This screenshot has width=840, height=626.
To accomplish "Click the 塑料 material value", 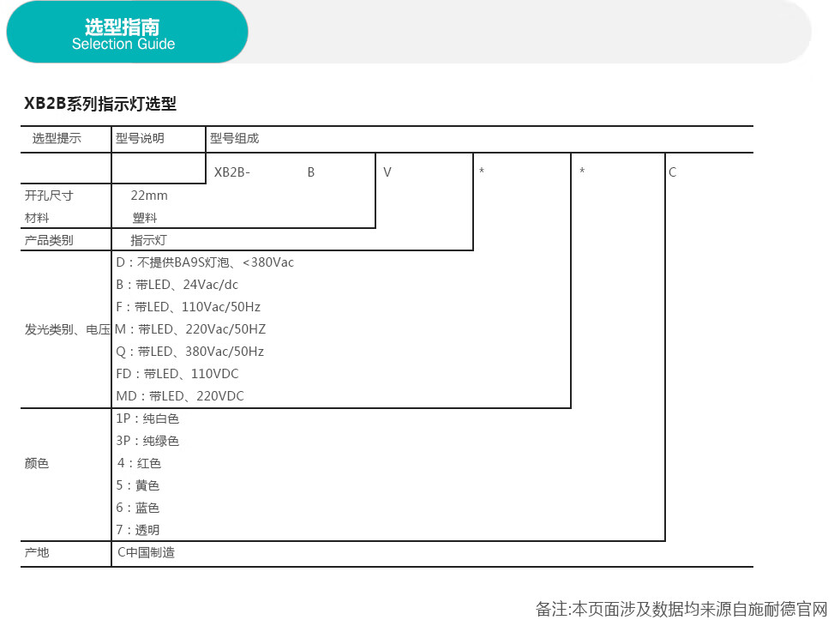I will (x=145, y=218).
